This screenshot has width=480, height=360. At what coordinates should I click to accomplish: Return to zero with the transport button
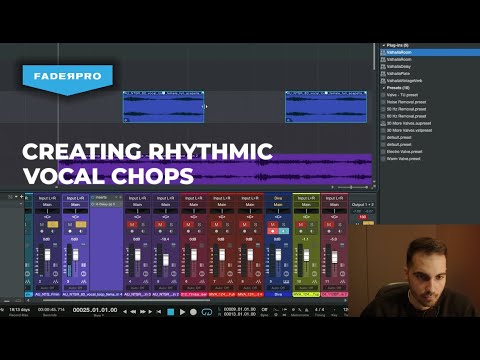coord(159,312)
